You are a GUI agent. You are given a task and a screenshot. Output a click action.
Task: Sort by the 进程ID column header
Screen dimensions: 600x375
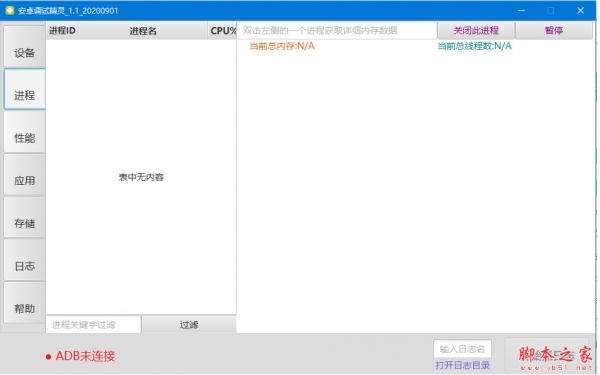(62, 31)
